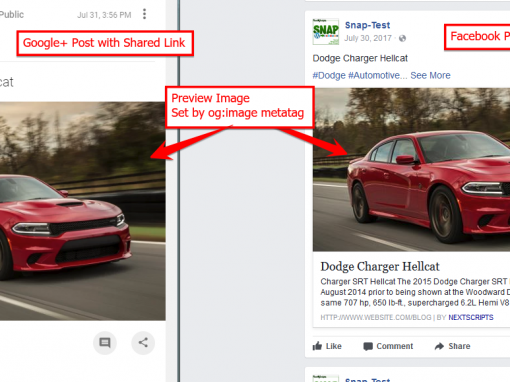Open the Snap-Test page name link

(x=367, y=25)
